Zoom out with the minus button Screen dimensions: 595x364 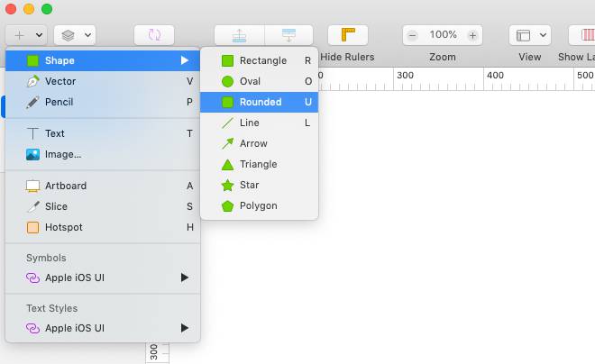[413, 35]
